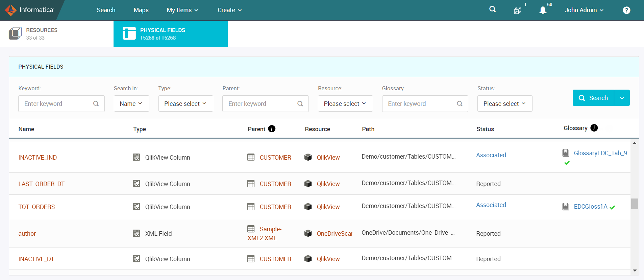Viewport: 644px width, 280px height.
Task: Open the Type Please select dropdown
Action: point(186,103)
